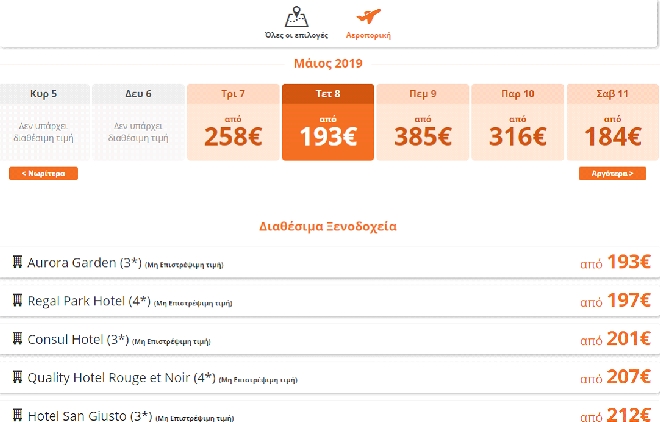Image resolution: width=660 pixels, height=422 pixels.
Task: Click the hotel icon beside Aurora Garden
Action: (17, 262)
